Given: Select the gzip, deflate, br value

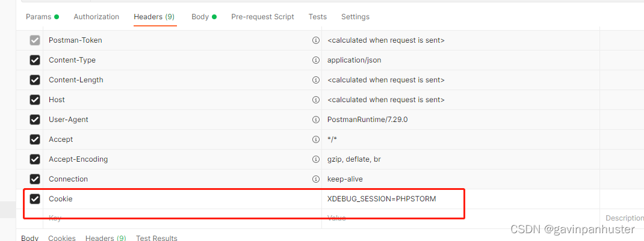Looking at the screenshot, I should click(354, 159).
